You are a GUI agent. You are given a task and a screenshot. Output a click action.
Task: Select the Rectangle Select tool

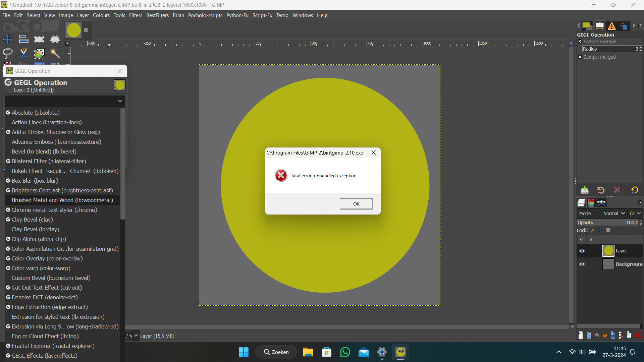[39, 39]
